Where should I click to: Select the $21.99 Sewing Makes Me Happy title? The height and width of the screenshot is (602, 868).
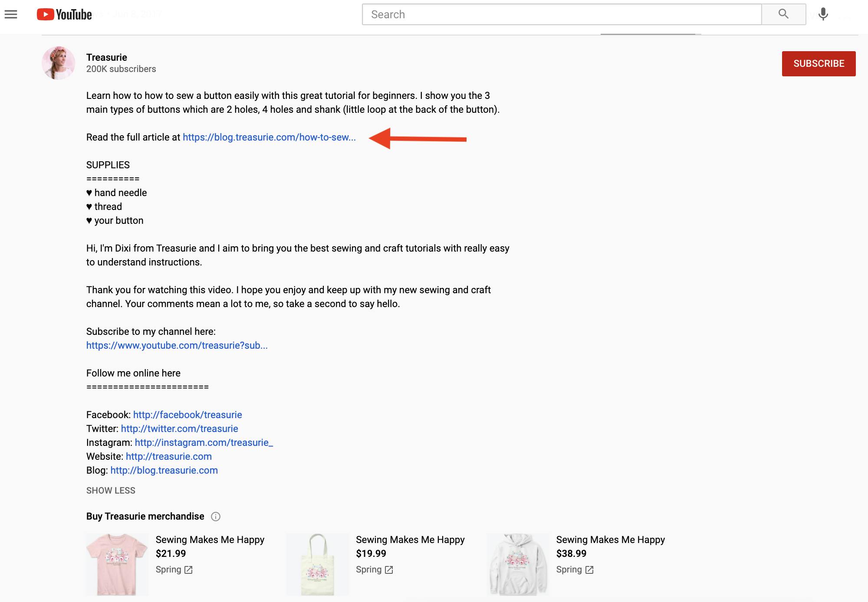(x=210, y=540)
